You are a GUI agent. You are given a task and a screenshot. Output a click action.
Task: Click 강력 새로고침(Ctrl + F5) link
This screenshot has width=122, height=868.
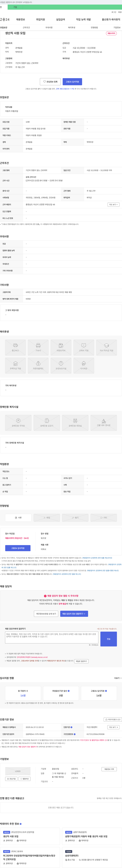[65, 89]
